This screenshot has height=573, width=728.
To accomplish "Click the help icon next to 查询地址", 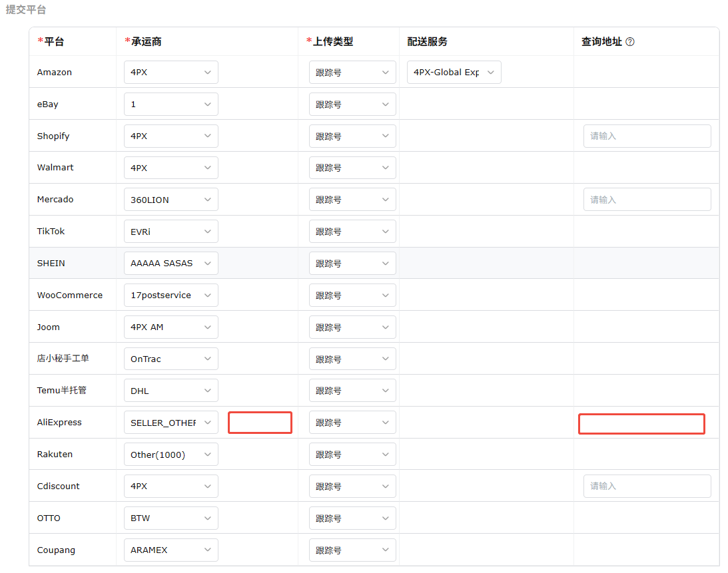I will pos(629,42).
